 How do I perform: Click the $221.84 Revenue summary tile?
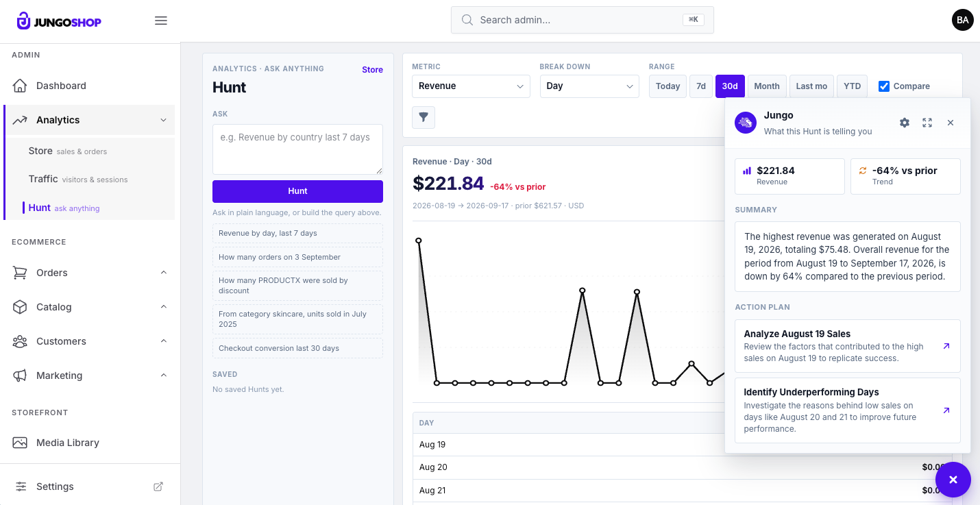789,176
